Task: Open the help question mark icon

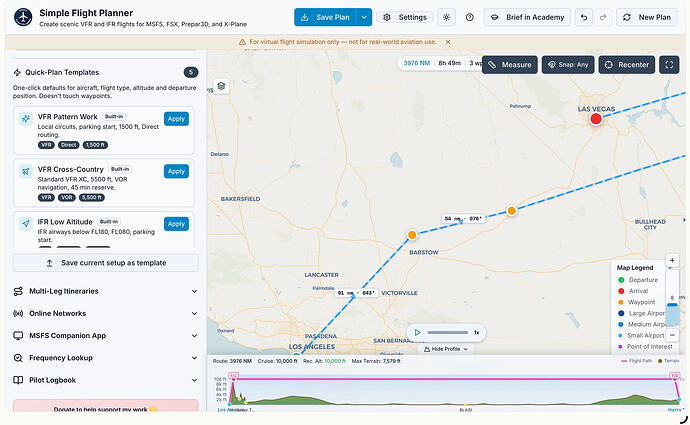Action: click(x=470, y=17)
